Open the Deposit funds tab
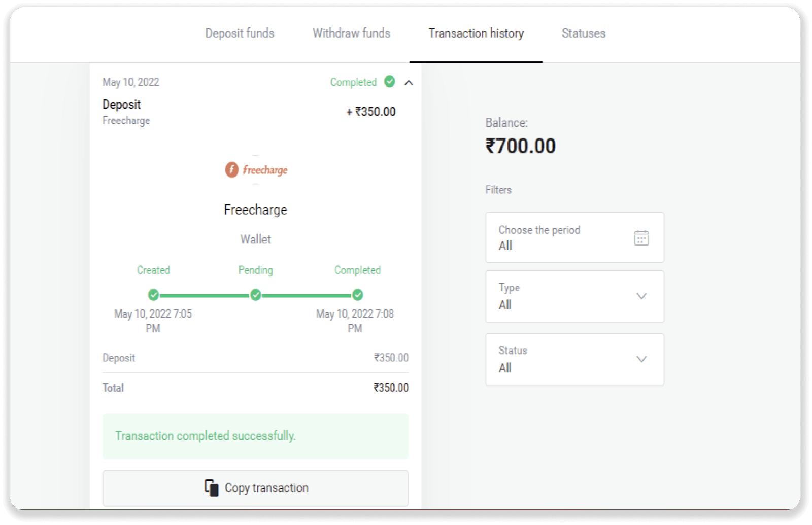812x525 pixels. click(240, 33)
